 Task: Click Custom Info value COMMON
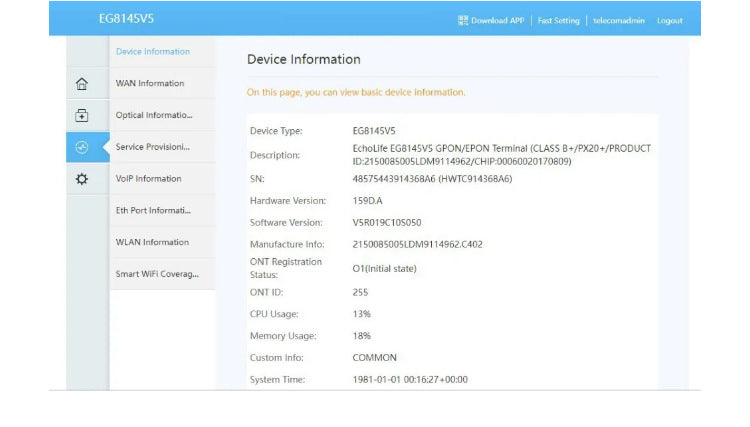(x=375, y=358)
